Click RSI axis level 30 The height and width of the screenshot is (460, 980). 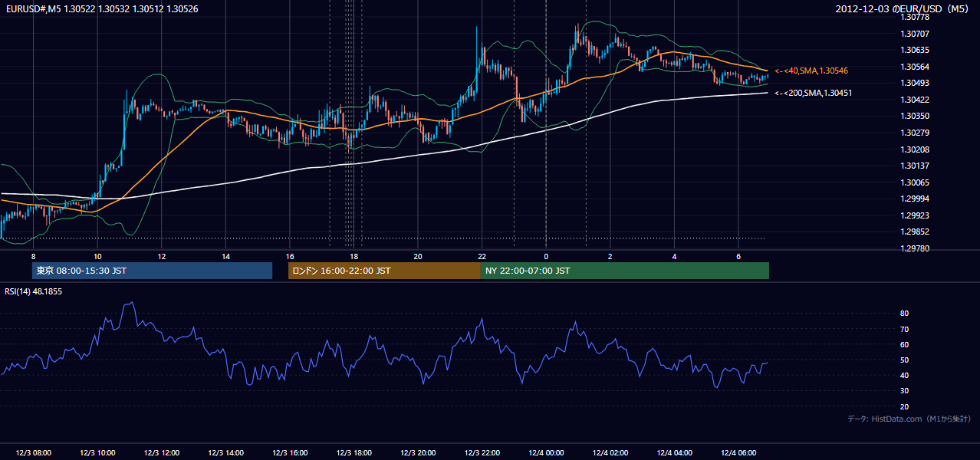click(x=905, y=391)
